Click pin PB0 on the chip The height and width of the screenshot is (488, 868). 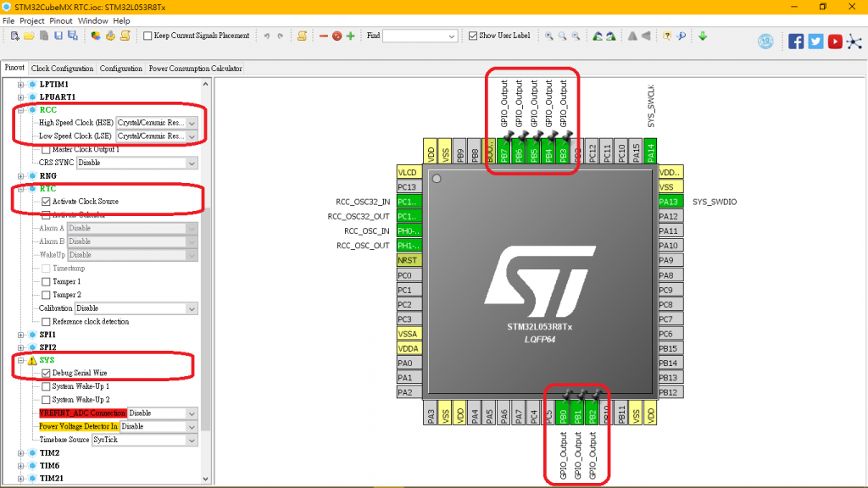pyautogui.click(x=563, y=413)
